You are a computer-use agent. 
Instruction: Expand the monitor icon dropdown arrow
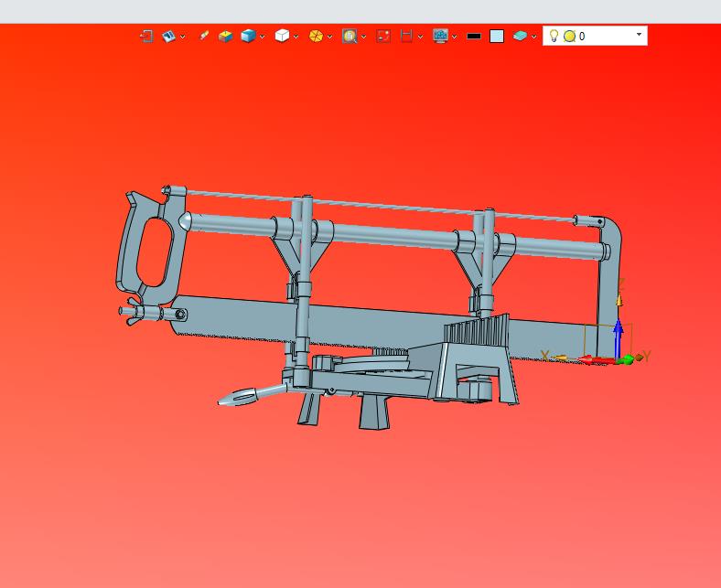coord(455,37)
